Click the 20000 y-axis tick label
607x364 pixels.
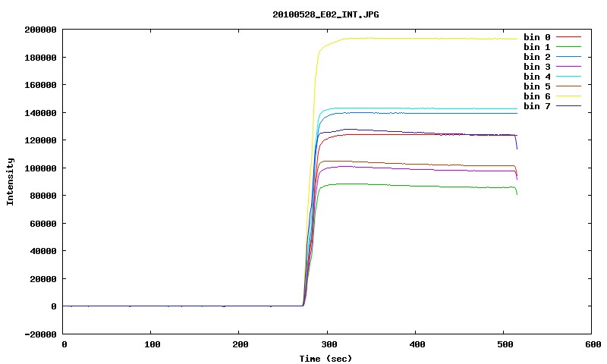(x=43, y=279)
